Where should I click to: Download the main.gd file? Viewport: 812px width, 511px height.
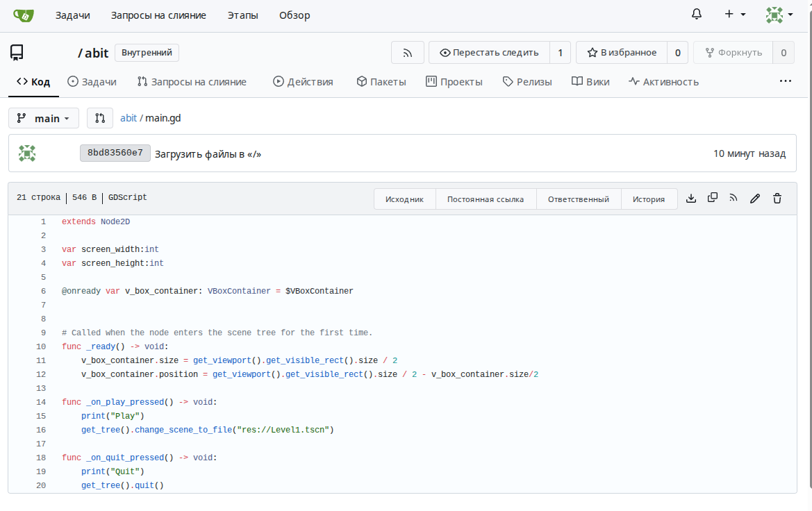(691, 199)
